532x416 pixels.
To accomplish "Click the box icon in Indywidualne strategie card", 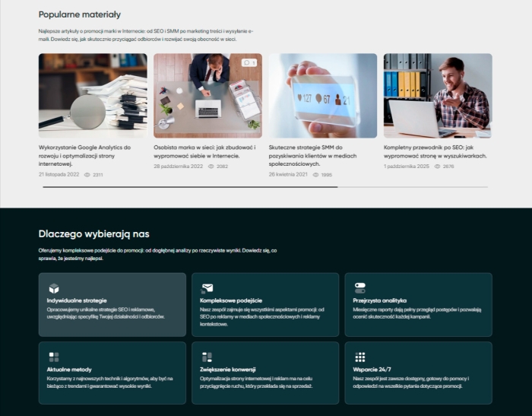I will click(54, 288).
